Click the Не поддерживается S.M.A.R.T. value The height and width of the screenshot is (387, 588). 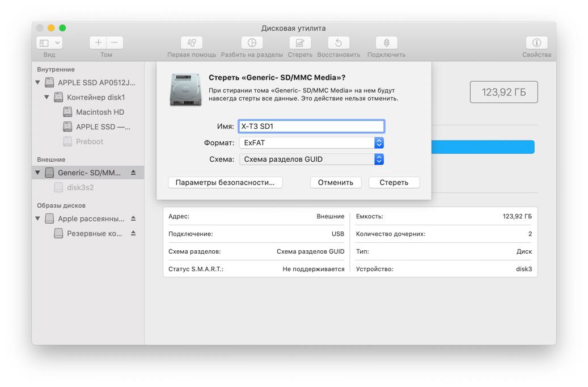click(313, 269)
